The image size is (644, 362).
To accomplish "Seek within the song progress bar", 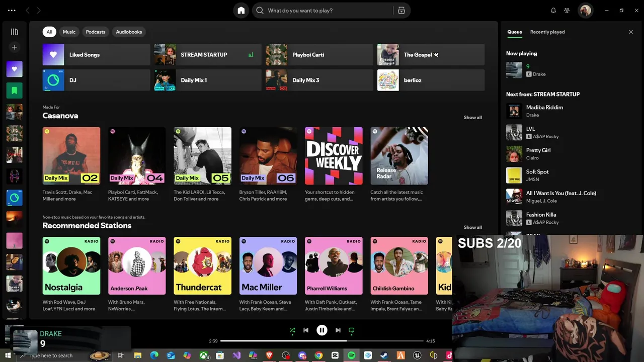I will pyautogui.click(x=322, y=341).
